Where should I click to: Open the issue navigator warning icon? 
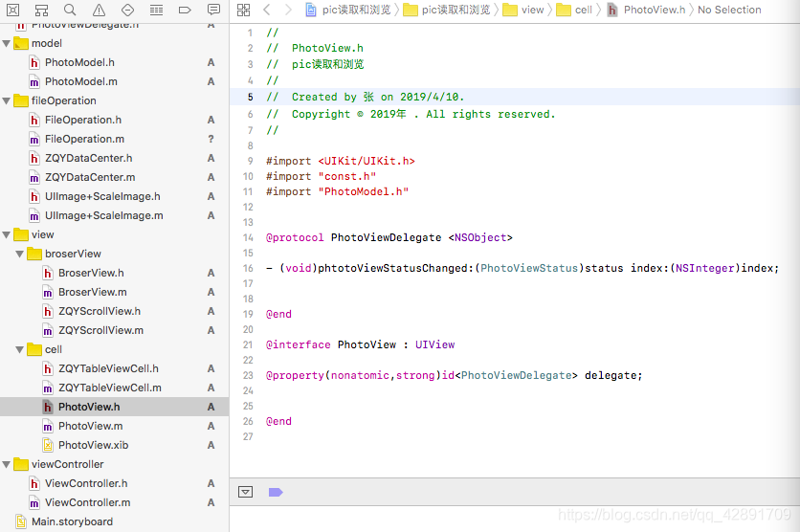coord(99,10)
